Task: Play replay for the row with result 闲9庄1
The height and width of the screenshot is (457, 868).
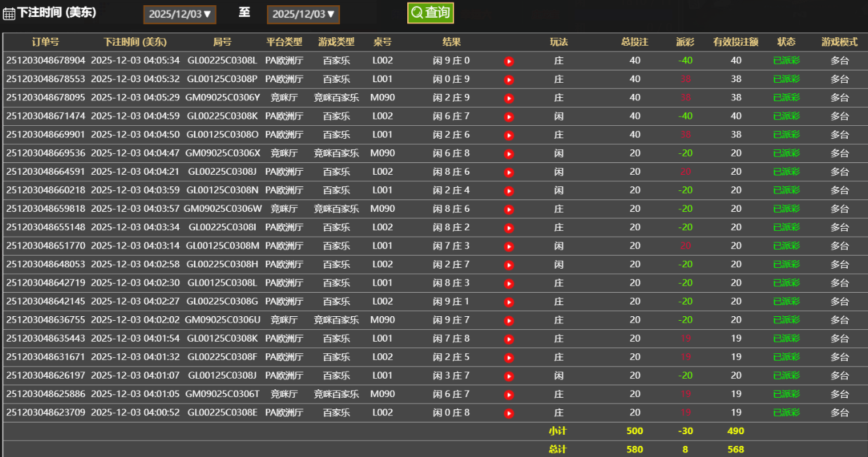Action: pos(508,302)
